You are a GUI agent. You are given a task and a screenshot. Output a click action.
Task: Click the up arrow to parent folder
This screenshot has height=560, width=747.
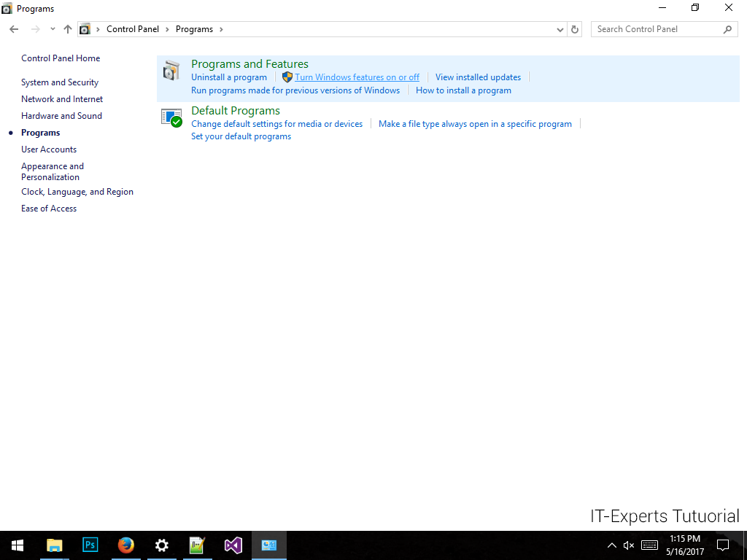point(68,29)
